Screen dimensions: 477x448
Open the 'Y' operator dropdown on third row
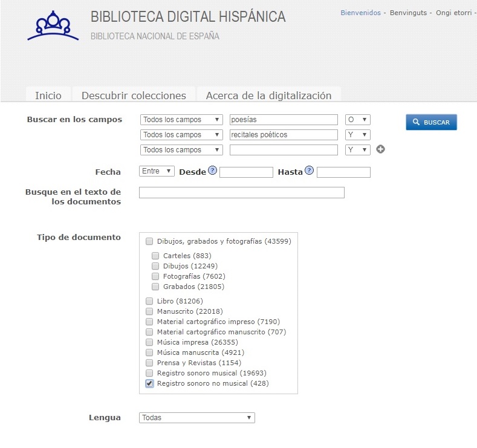tap(358, 150)
